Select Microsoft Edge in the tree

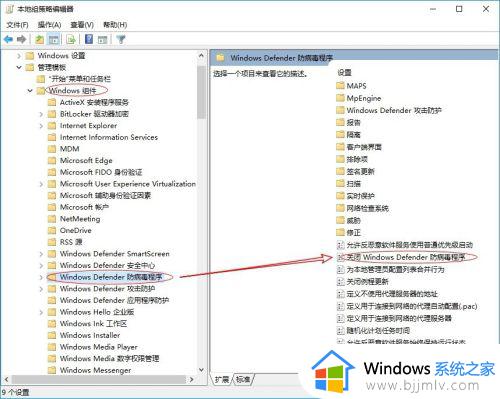tap(86, 161)
